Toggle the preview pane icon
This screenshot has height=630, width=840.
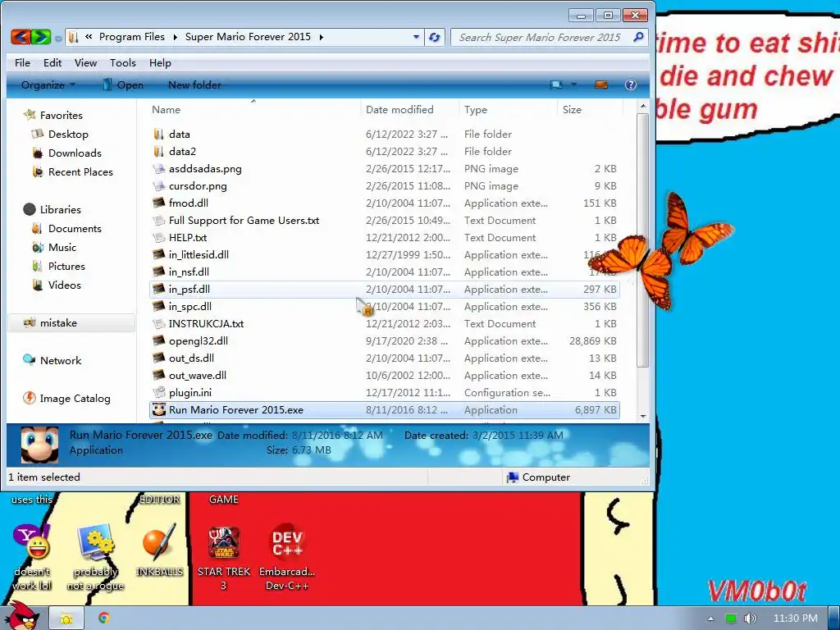(x=601, y=84)
